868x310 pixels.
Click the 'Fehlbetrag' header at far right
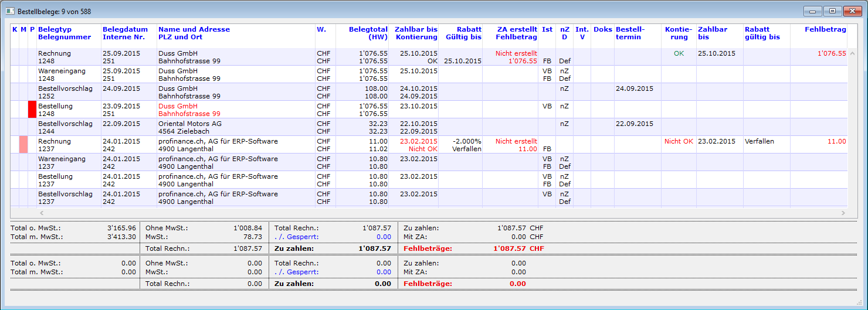point(825,29)
